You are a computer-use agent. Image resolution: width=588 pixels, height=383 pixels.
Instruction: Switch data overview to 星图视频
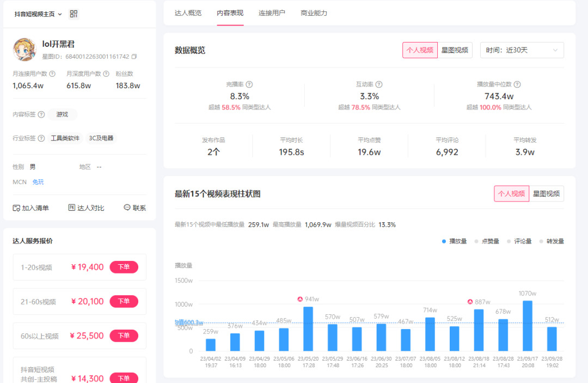pos(455,50)
